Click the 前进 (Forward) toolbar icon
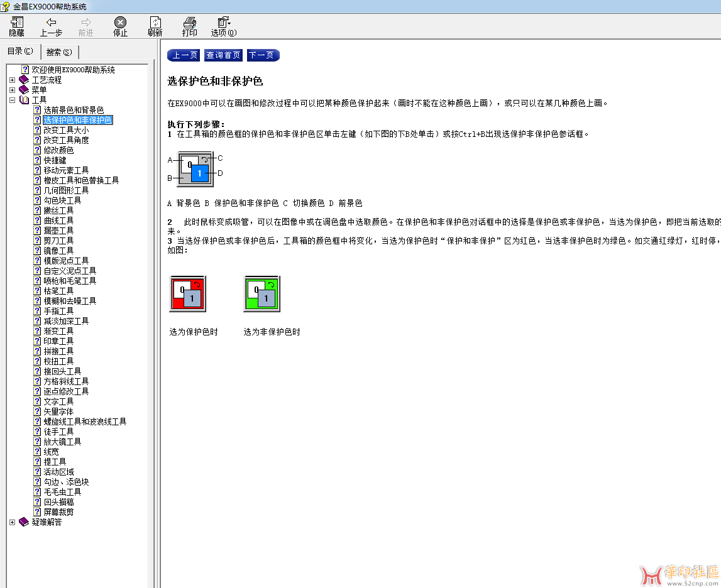The image size is (721, 588). pyautogui.click(x=85, y=26)
